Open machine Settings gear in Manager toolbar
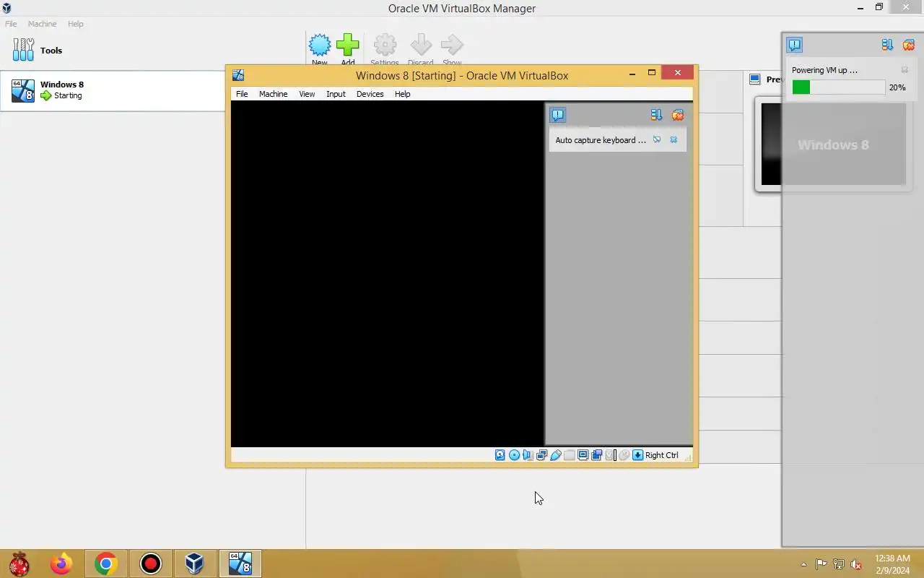The width and height of the screenshot is (924, 578). point(385,46)
